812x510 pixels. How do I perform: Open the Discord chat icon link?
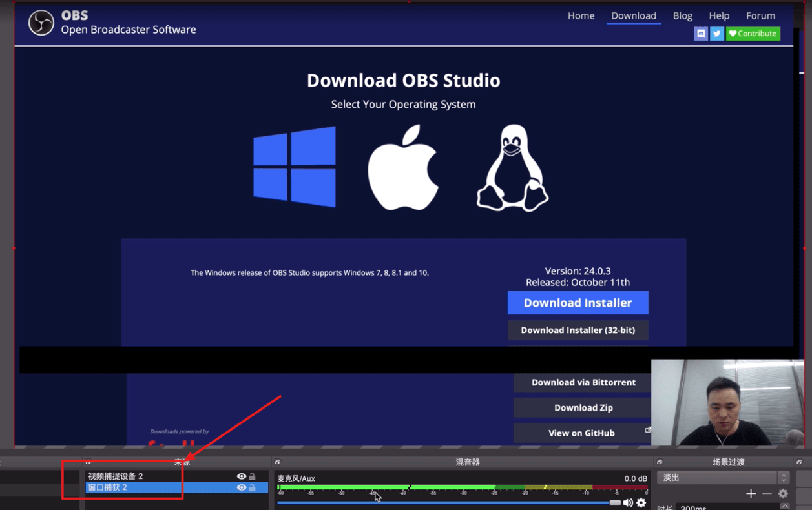(x=701, y=34)
